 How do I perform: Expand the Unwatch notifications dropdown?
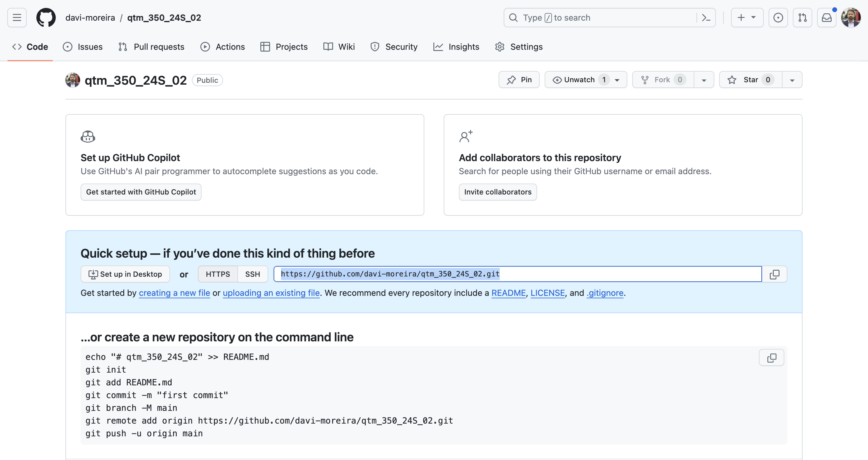(617, 80)
